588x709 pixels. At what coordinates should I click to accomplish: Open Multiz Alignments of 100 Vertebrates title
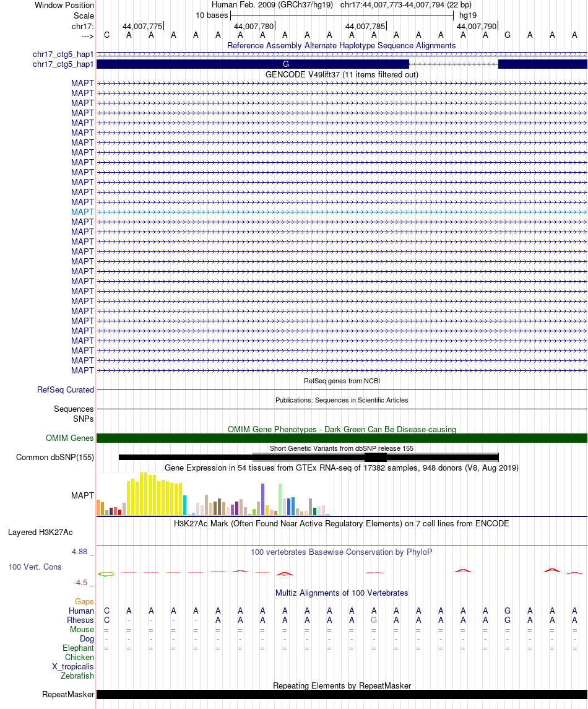(342, 593)
